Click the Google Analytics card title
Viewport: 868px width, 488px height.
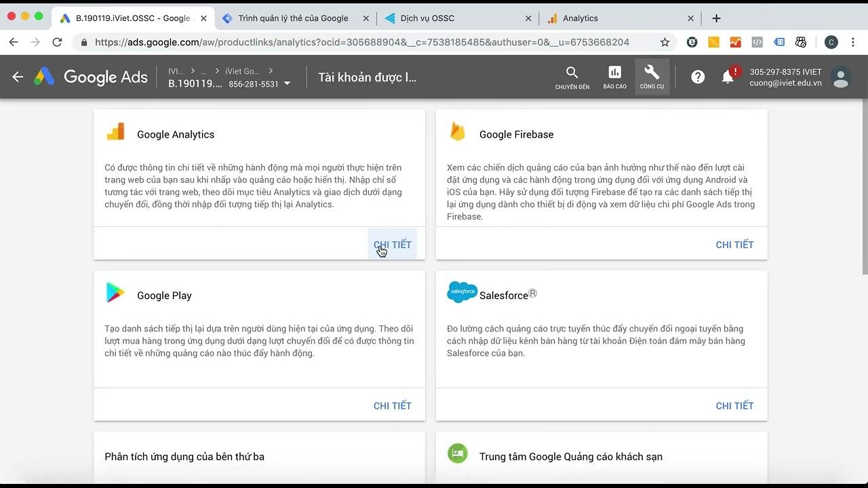176,134
